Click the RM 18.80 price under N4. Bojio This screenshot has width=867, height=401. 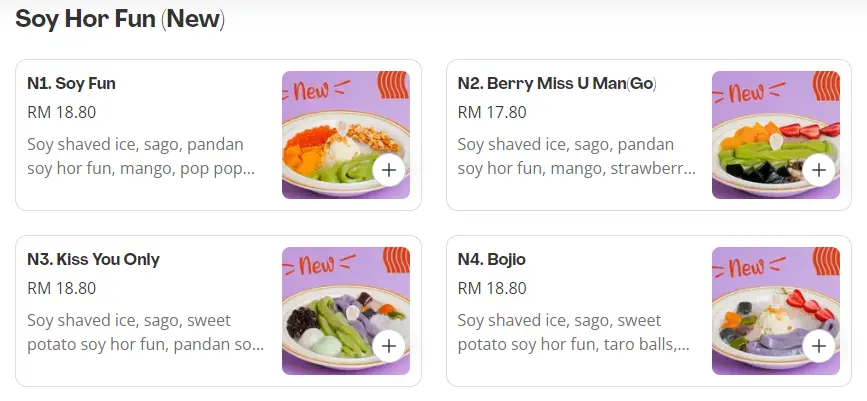coord(492,288)
